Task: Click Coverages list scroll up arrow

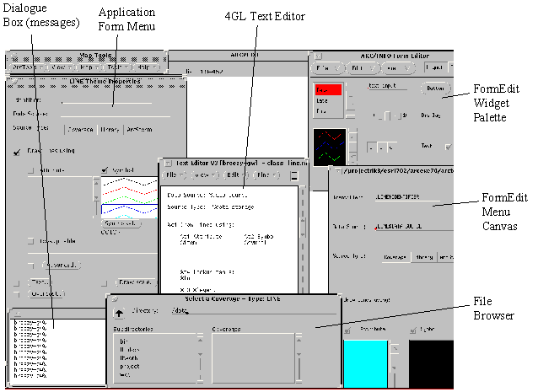Action: pos(299,339)
